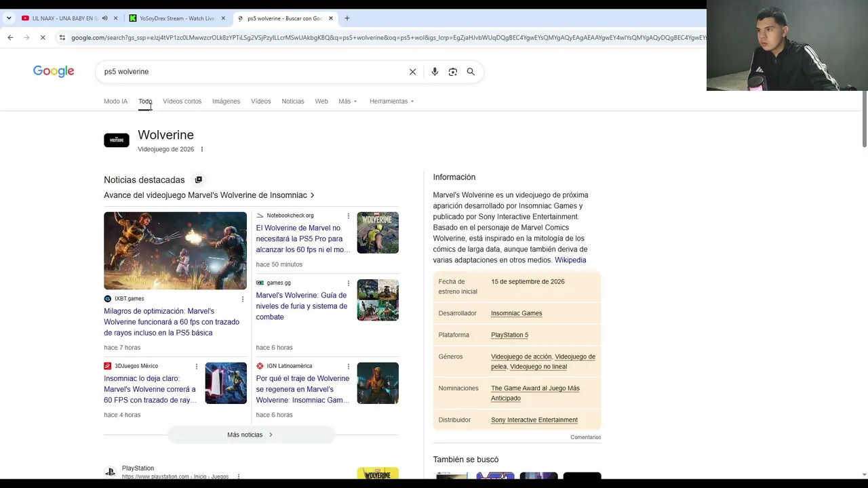Screen dimensions: 868x488
Task: Open more options next to Videojuego de 2026
Action: pyautogui.click(x=201, y=149)
